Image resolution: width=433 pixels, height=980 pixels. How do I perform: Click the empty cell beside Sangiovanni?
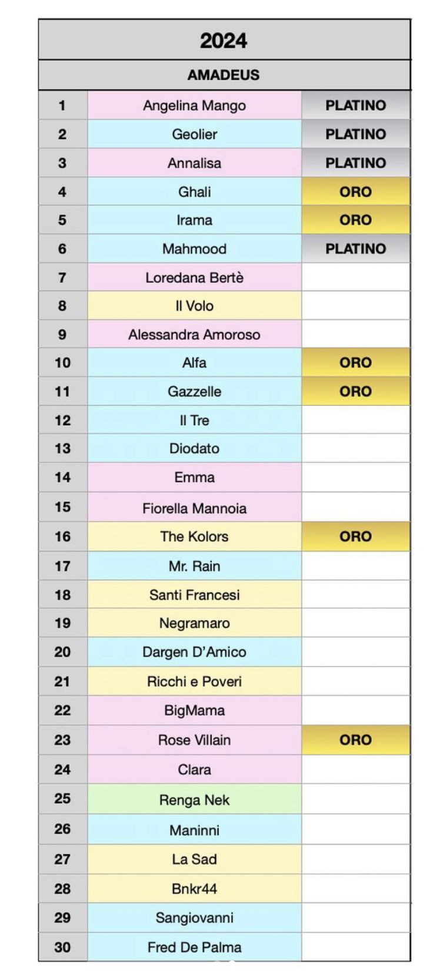pos(356,918)
